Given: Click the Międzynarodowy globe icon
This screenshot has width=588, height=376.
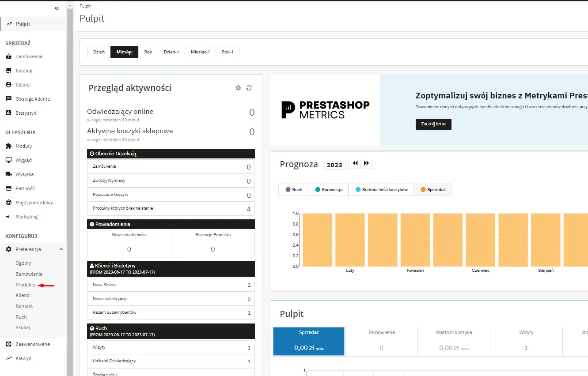Looking at the screenshot, I should (x=8, y=203).
